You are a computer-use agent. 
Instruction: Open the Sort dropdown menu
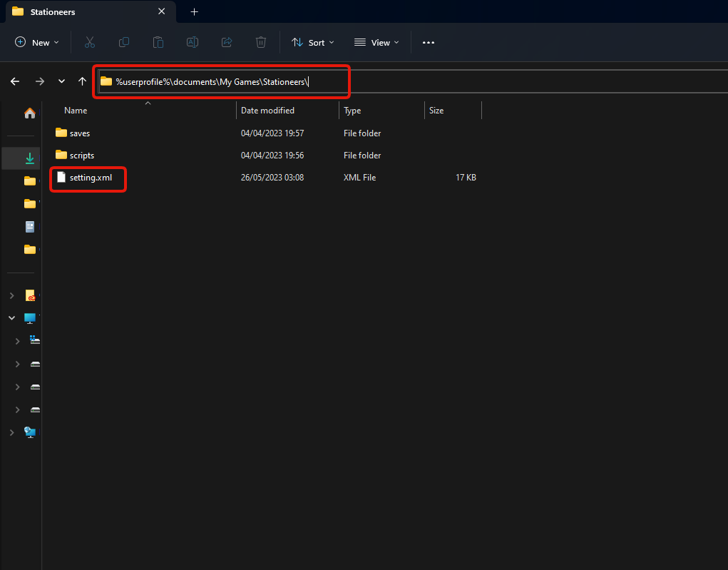(312, 42)
